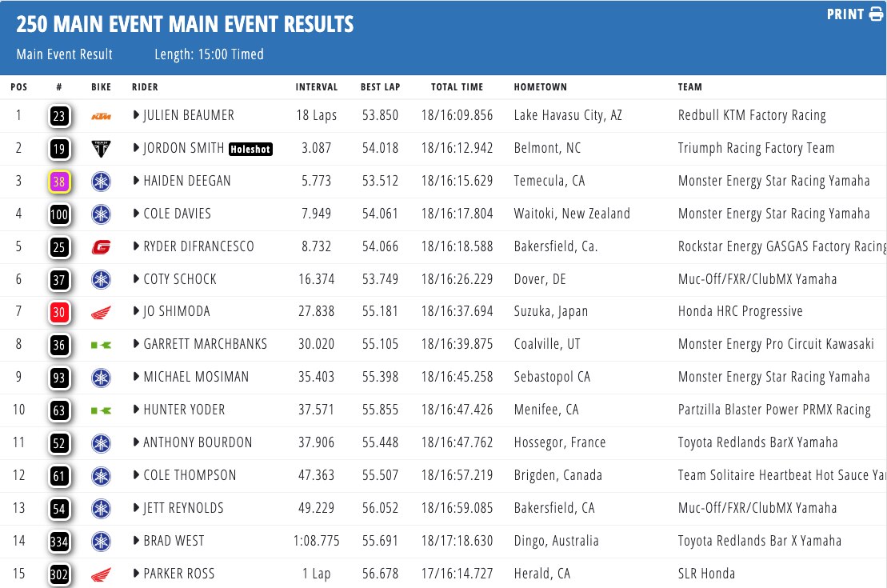Click the purple number 38 plate
Image resolution: width=887 pixels, height=588 pixels.
coord(59,182)
